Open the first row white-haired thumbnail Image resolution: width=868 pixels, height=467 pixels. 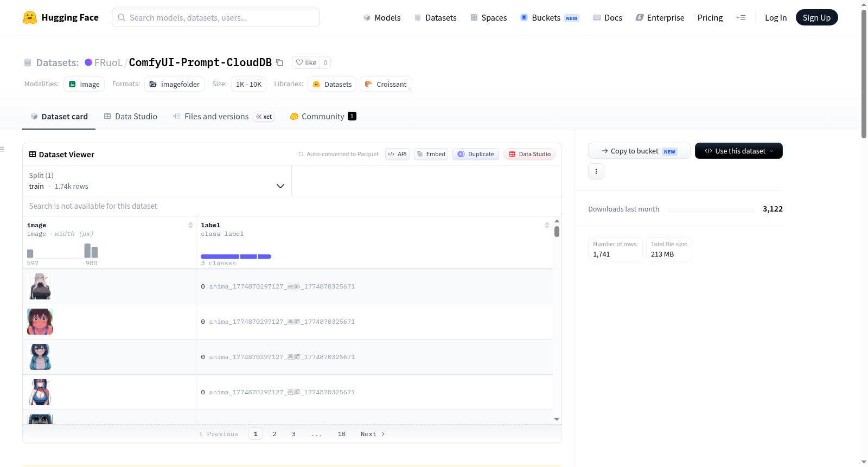[40, 286]
